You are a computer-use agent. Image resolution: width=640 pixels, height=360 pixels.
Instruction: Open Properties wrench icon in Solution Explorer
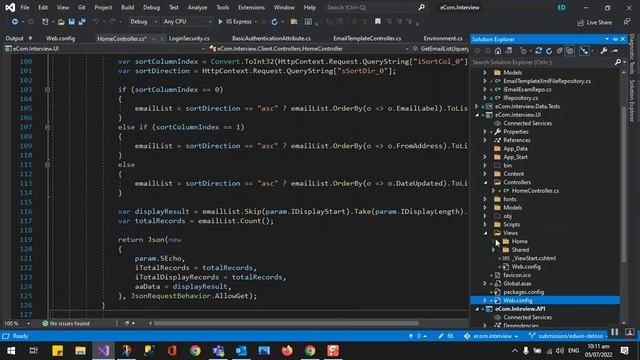pyautogui.click(x=604, y=51)
